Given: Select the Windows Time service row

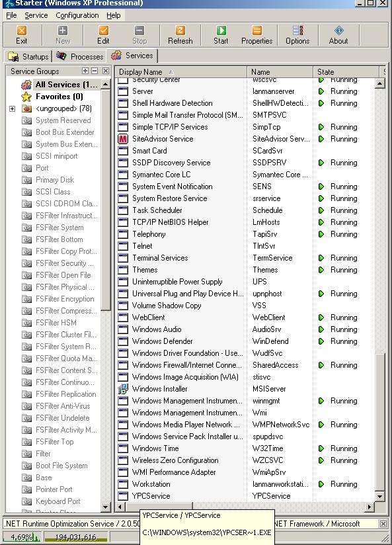Looking at the screenshot, I should click(245, 448).
